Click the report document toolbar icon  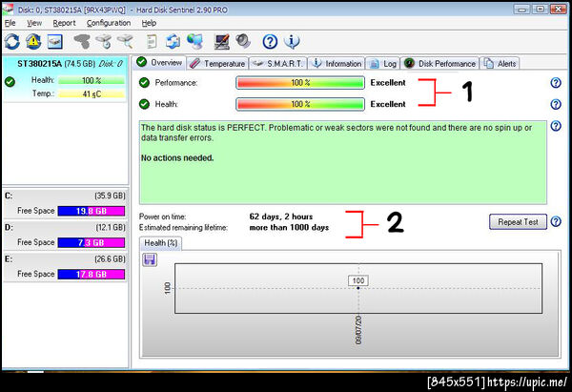pyautogui.click(x=151, y=41)
